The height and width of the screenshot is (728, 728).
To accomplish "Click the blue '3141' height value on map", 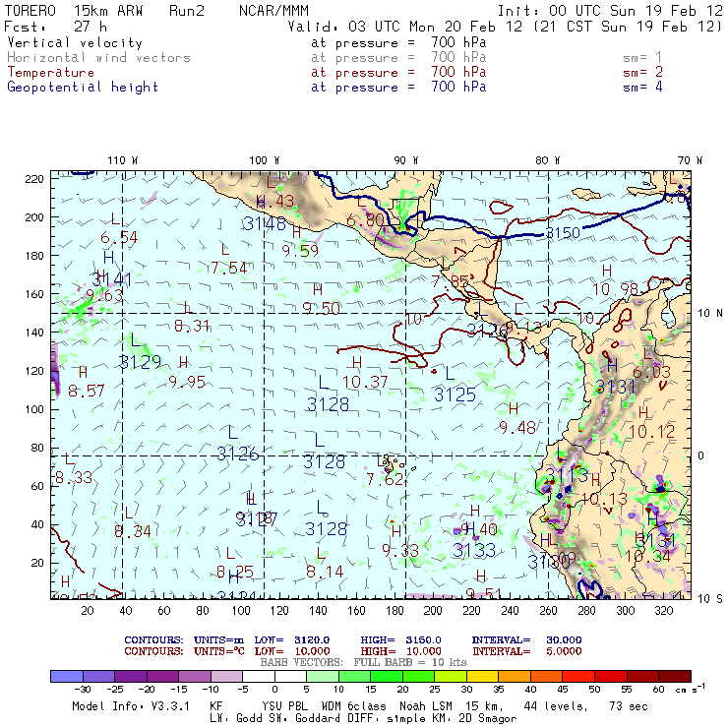I will [112, 279].
